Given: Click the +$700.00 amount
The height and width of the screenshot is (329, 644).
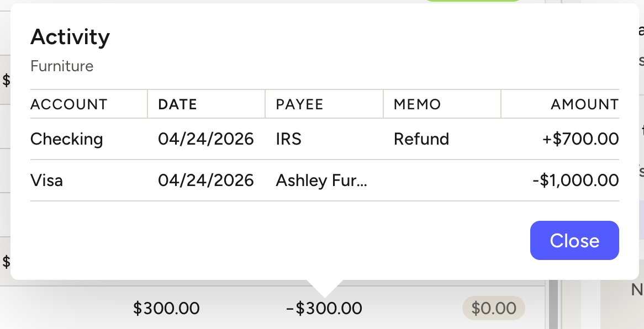Looking at the screenshot, I should coord(580,139).
